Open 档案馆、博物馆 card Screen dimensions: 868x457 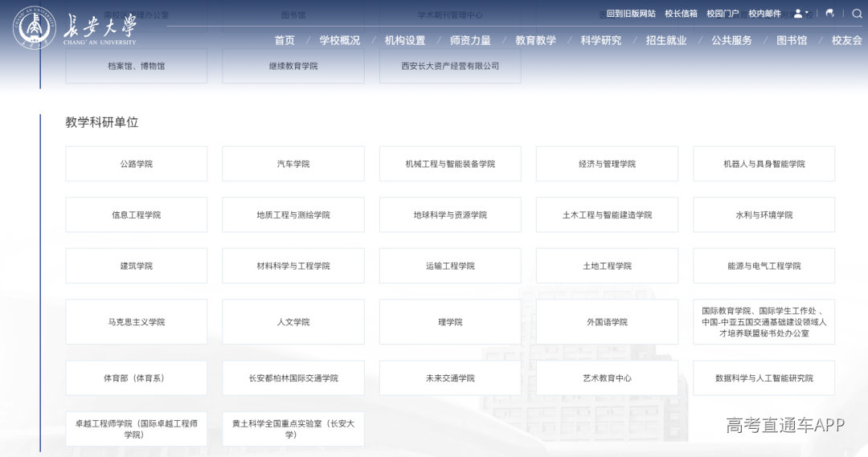(x=136, y=66)
